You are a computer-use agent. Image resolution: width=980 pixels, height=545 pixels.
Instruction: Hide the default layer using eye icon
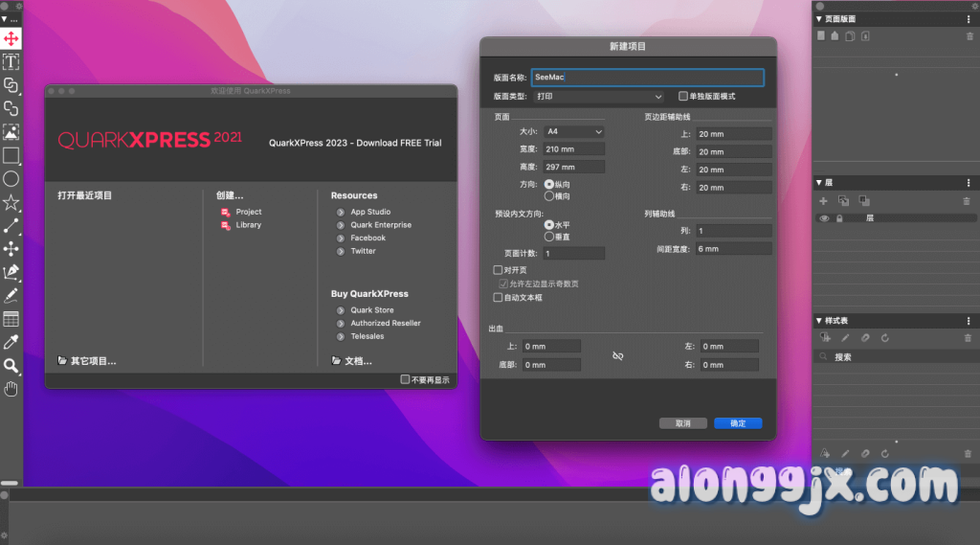pos(823,218)
